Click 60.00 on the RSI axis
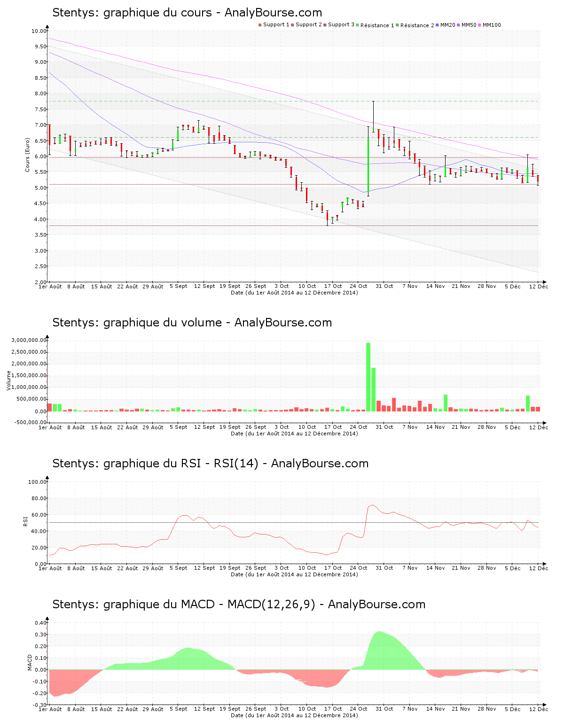 39,515
